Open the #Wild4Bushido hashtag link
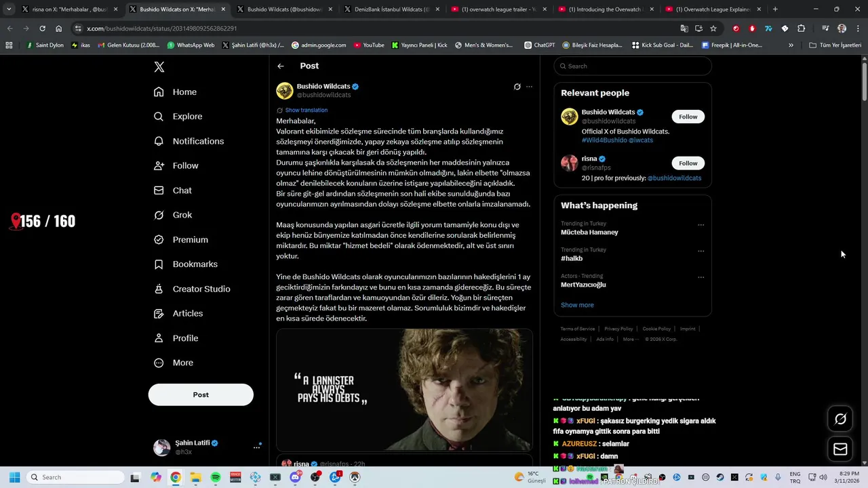 [604, 140]
